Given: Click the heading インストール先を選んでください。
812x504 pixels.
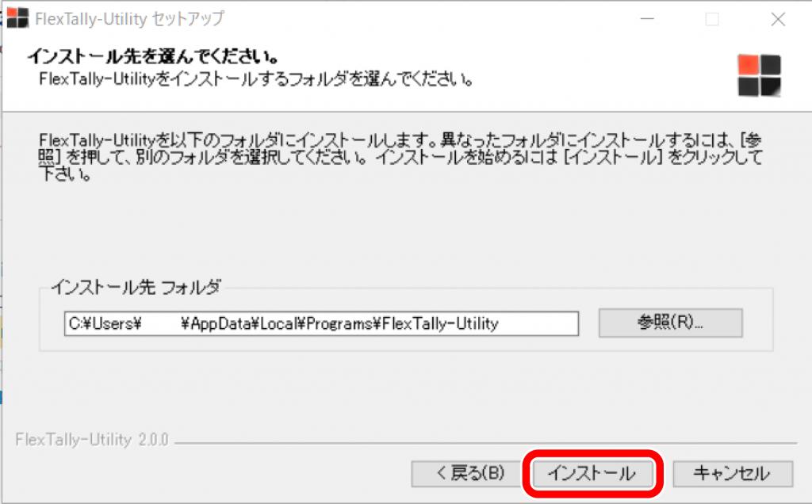Looking at the screenshot, I should coord(153,56).
